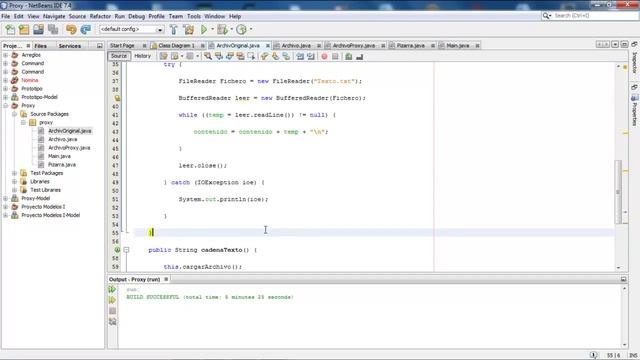This screenshot has height=360, width=640.
Task: Click green Re-run icon in Output
Action: (x=112, y=289)
